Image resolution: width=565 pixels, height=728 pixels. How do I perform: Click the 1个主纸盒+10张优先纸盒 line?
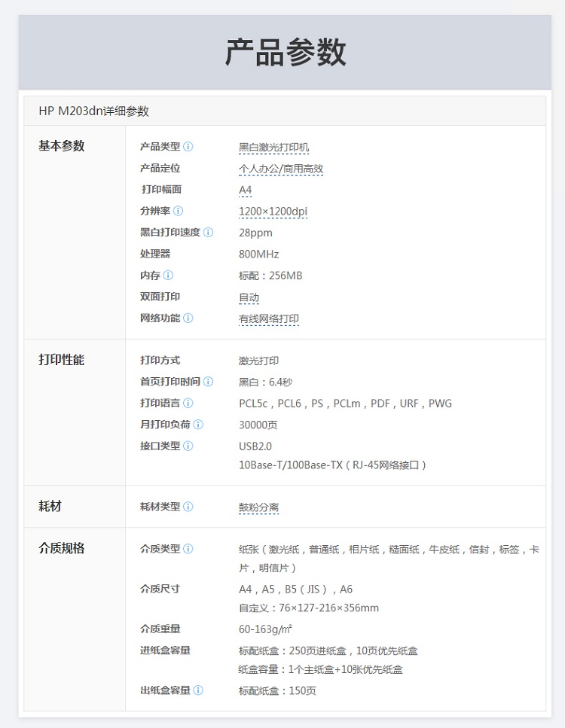321,669
